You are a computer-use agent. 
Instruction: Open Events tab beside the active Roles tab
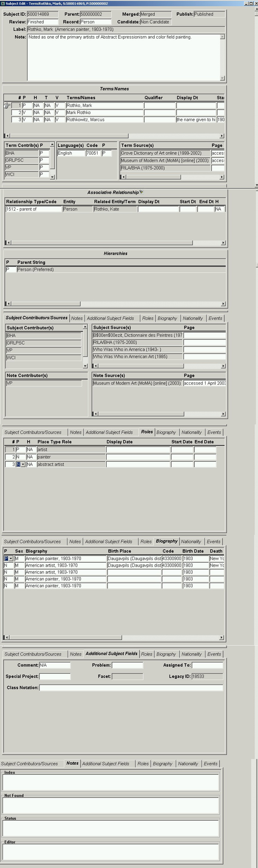tap(214, 432)
